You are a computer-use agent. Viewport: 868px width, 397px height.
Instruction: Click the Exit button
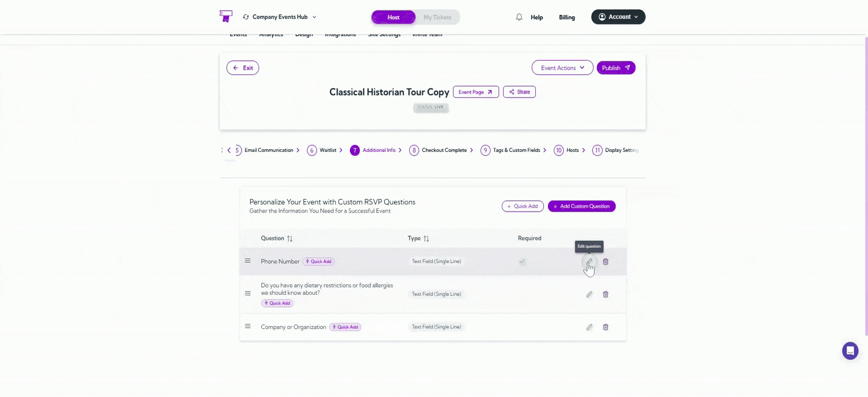tap(243, 68)
